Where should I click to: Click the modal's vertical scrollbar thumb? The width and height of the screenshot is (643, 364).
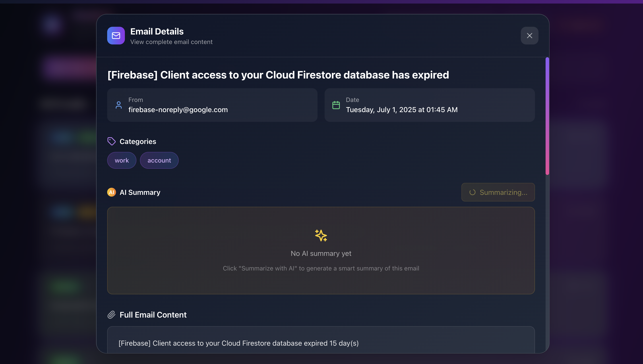[547, 116]
